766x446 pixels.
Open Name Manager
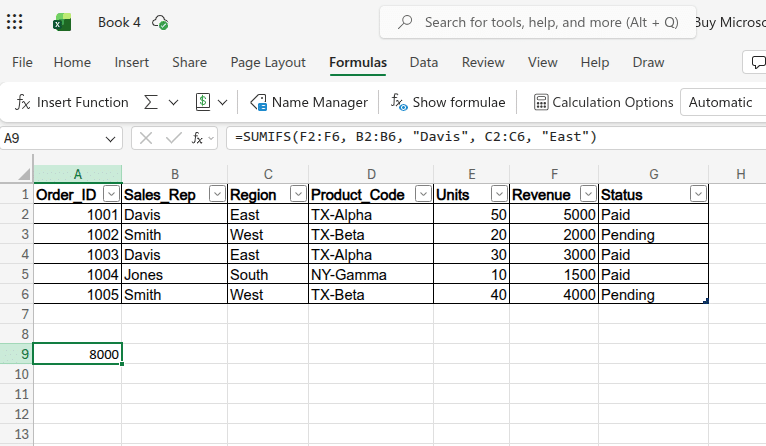coord(308,102)
